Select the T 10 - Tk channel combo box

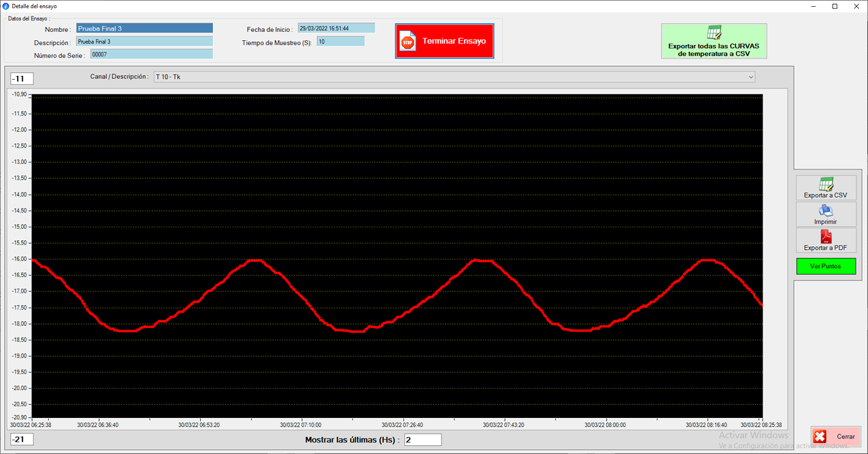coord(449,77)
